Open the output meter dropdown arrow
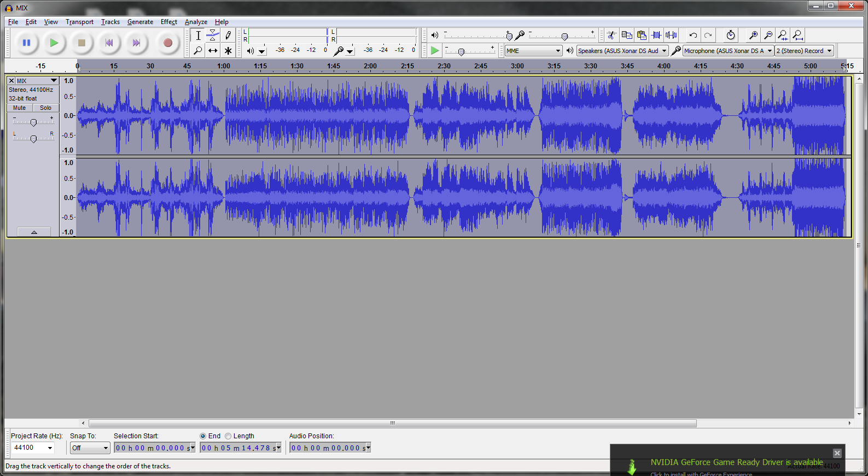 (x=262, y=51)
